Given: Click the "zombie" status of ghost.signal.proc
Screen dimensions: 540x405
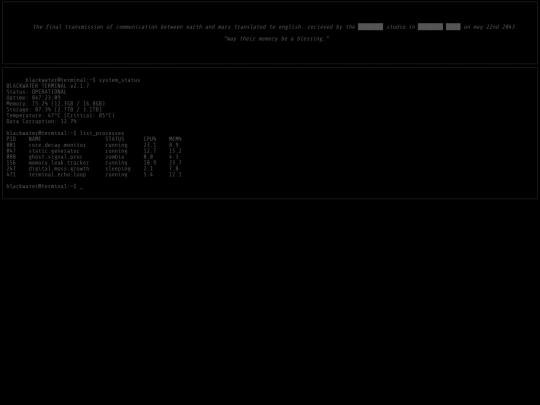Looking at the screenshot, I should 115,157.
